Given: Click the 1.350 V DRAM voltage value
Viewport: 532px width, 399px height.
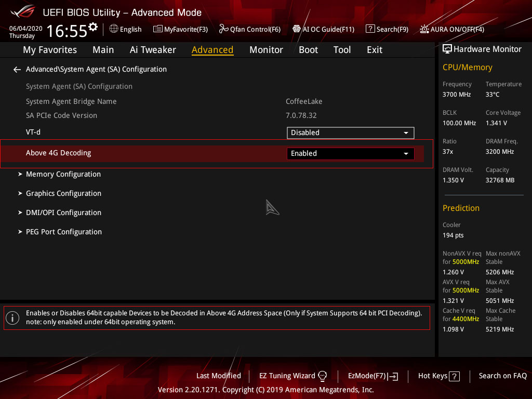Looking at the screenshot, I should [x=453, y=180].
